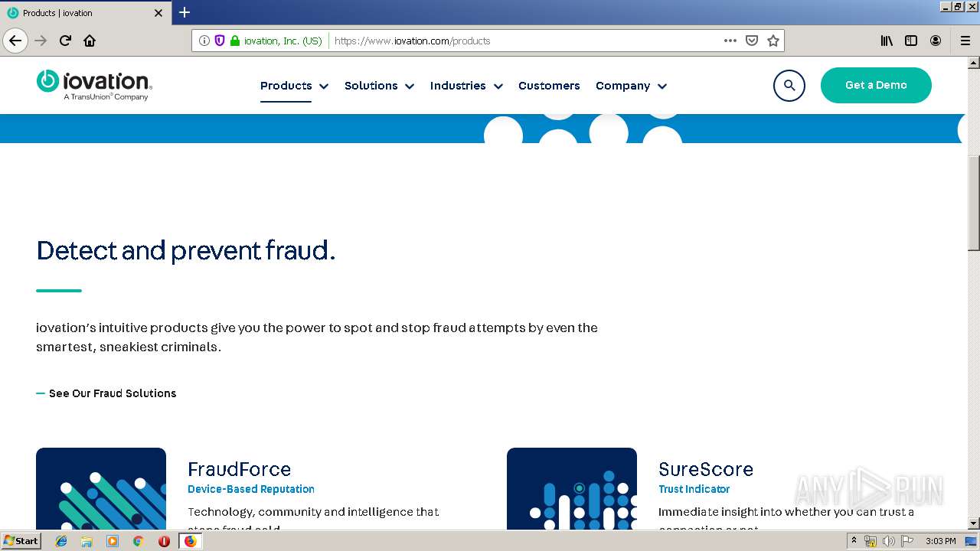Screen dimensions: 980x551
Task: Click the Device-Based Reputation subtitle
Action: click(x=251, y=489)
